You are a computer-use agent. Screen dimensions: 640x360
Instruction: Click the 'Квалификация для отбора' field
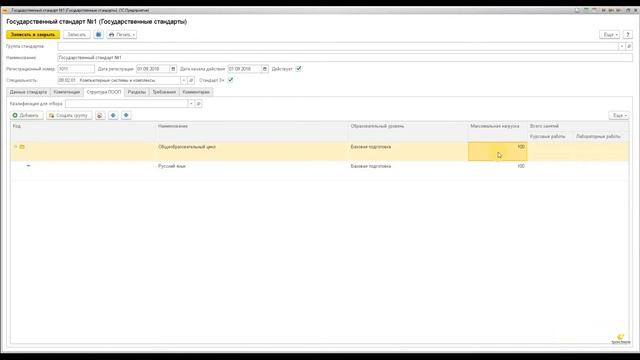(126, 104)
